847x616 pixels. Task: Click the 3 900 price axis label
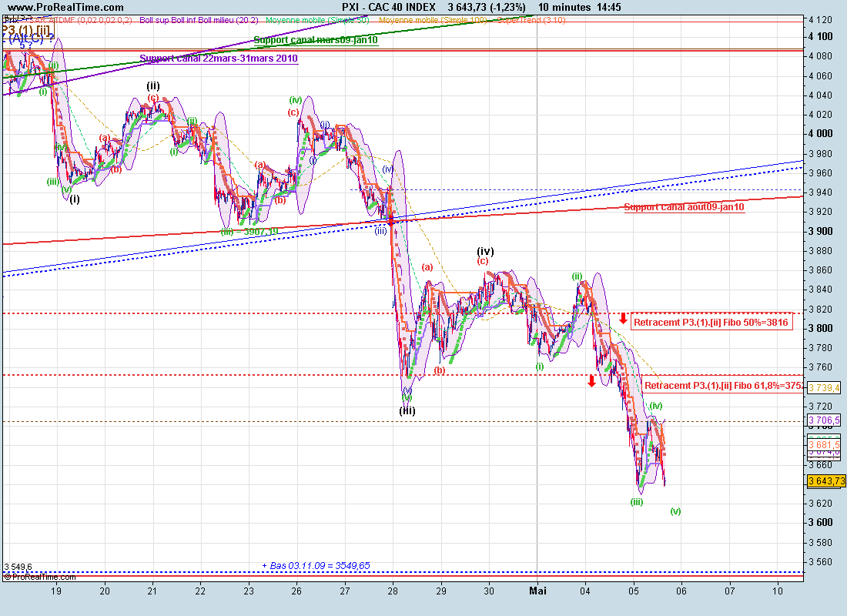821,231
